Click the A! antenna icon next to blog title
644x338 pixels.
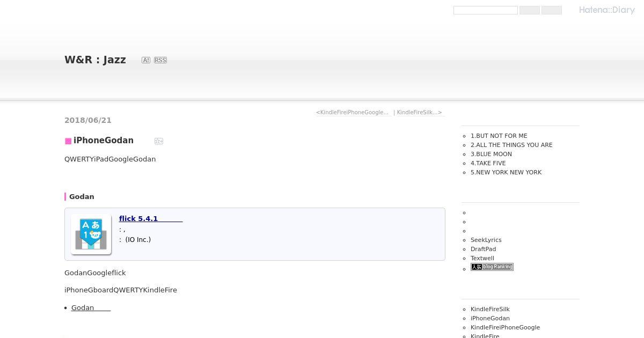(x=146, y=60)
